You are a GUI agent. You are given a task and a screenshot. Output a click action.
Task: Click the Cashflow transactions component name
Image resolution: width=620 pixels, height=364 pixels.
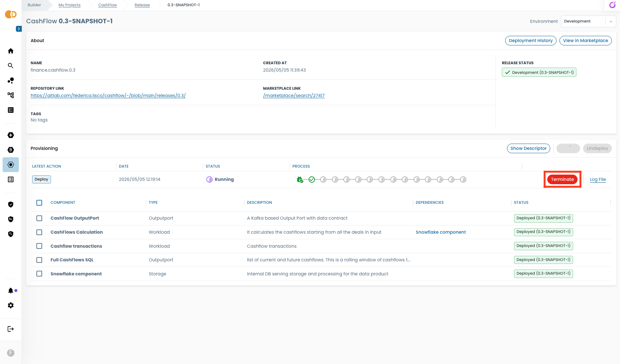[x=76, y=246]
